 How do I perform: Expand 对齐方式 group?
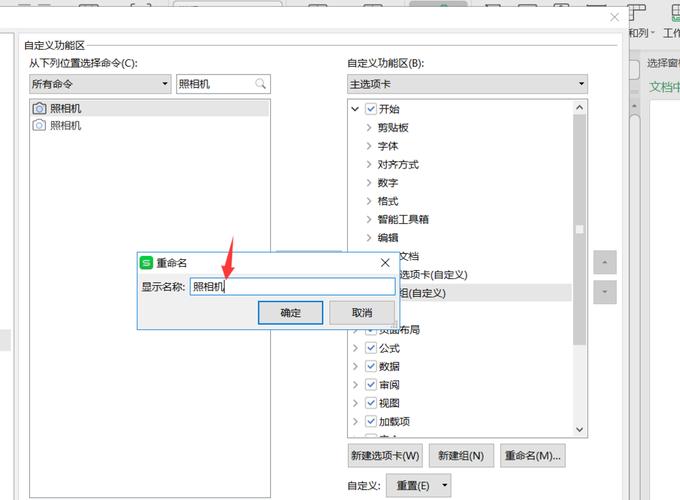(x=369, y=164)
